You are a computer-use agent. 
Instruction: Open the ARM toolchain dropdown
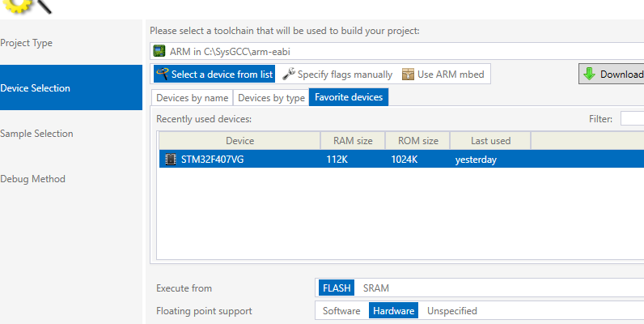pos(396,51)
